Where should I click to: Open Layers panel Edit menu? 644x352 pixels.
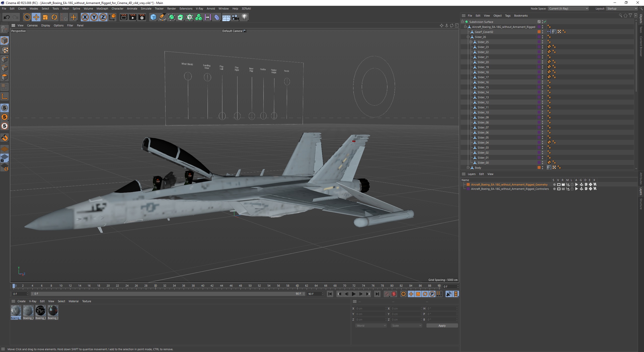[481, 174]
